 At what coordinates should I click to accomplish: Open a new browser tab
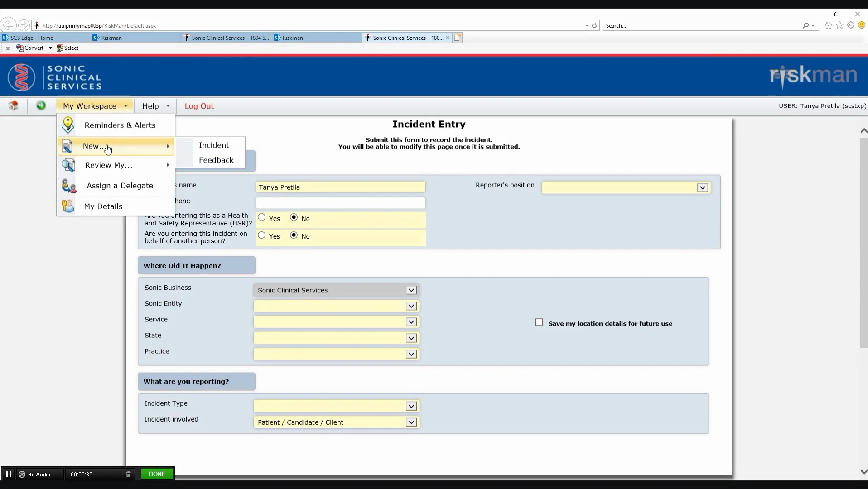coord(458,38)
